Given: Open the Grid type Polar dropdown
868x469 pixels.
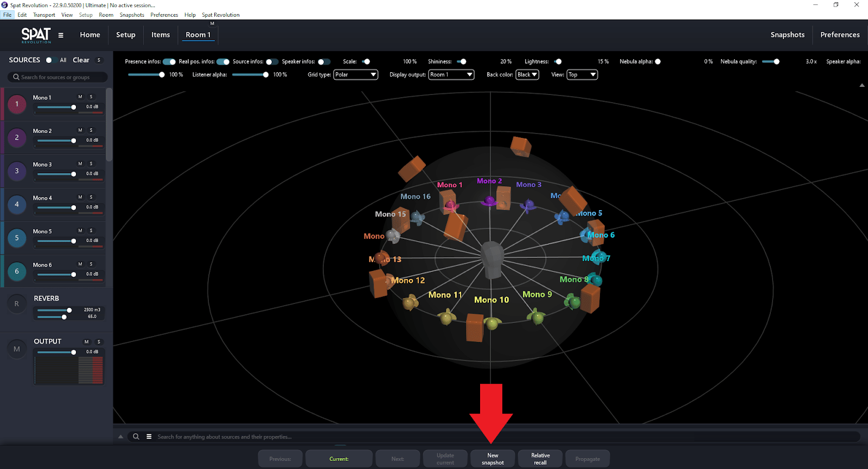Looking at the screenshot, I should [355, 75].
